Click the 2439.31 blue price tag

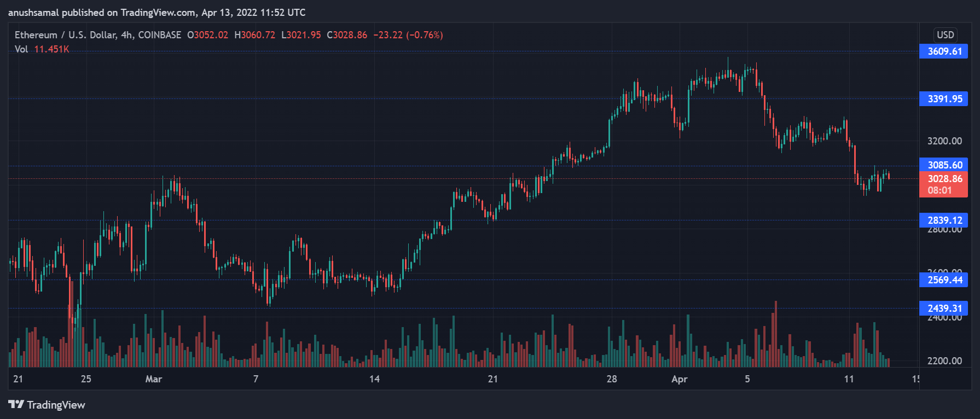(944, 309)
